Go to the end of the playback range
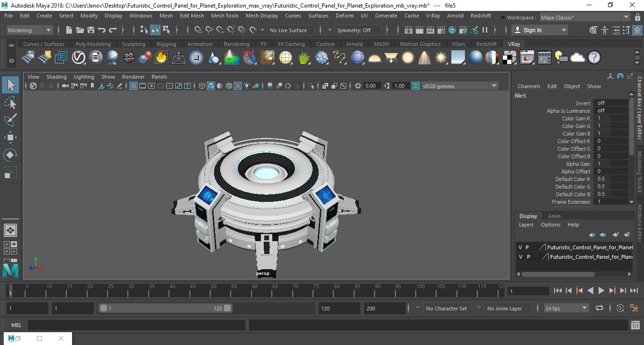Viewport: 644px width, 345px height. pyautogui.click(x=634, y=291)
